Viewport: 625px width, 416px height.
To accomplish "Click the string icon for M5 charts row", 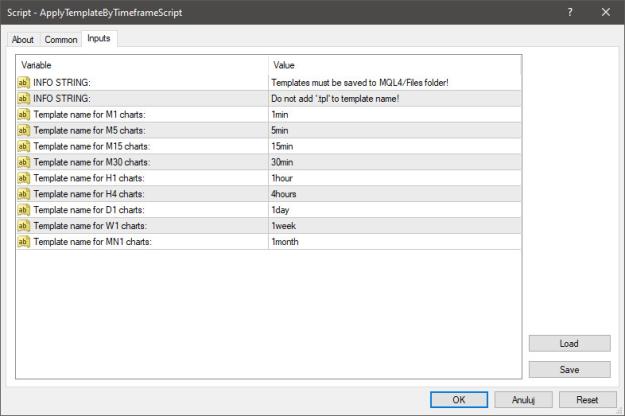I will click(x=24, y=130).
